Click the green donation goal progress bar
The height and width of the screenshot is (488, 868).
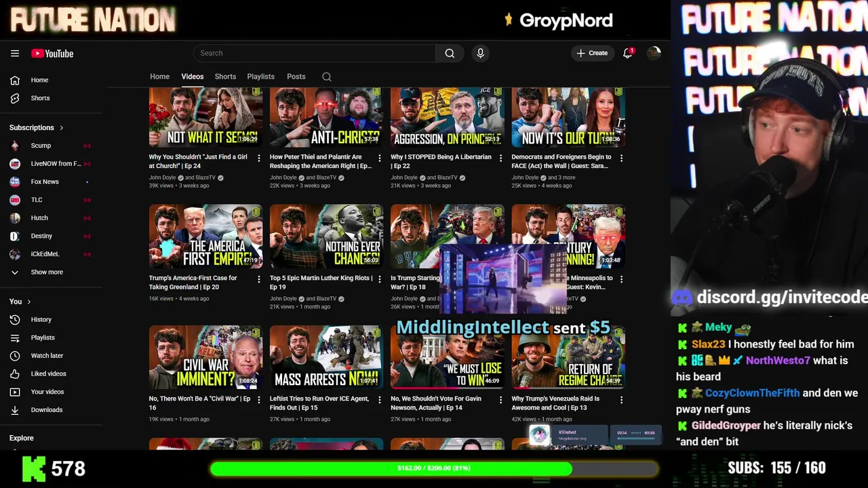(433, 468)
